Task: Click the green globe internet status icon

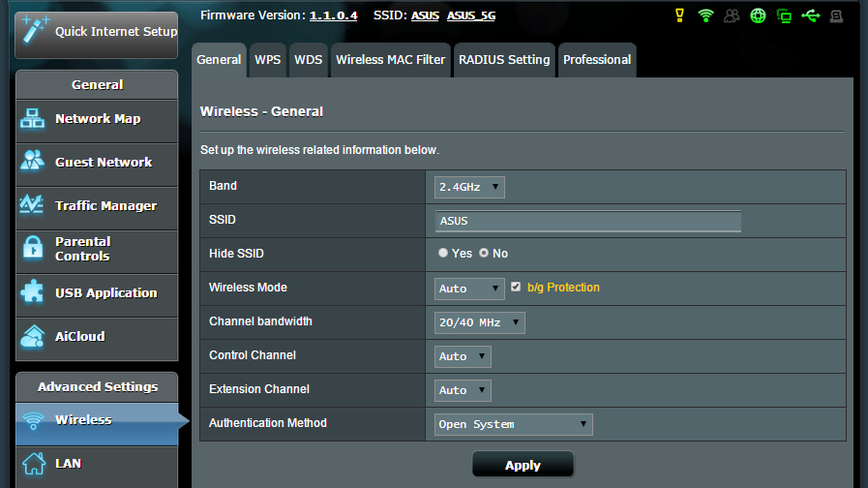Action: pyautogui.click(x=758, y=15)
